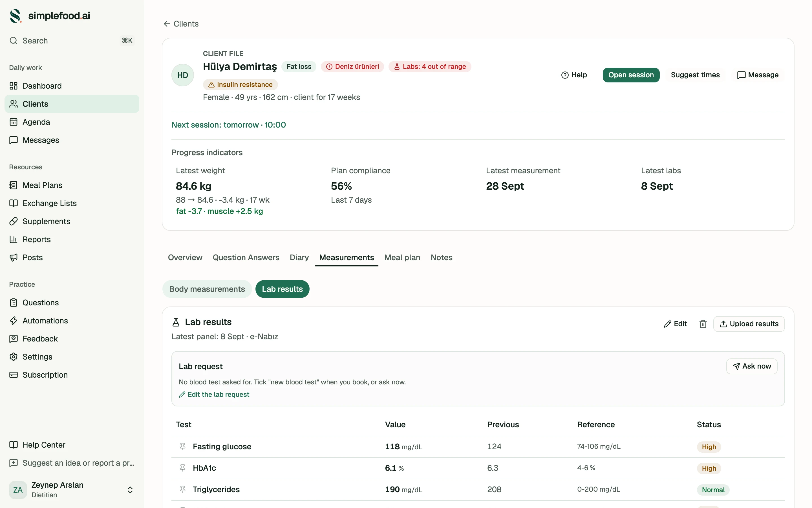Screen dimensions: 812x508
Task: Open Dashboard from the sidebar
Action: (x=72, y=86)
